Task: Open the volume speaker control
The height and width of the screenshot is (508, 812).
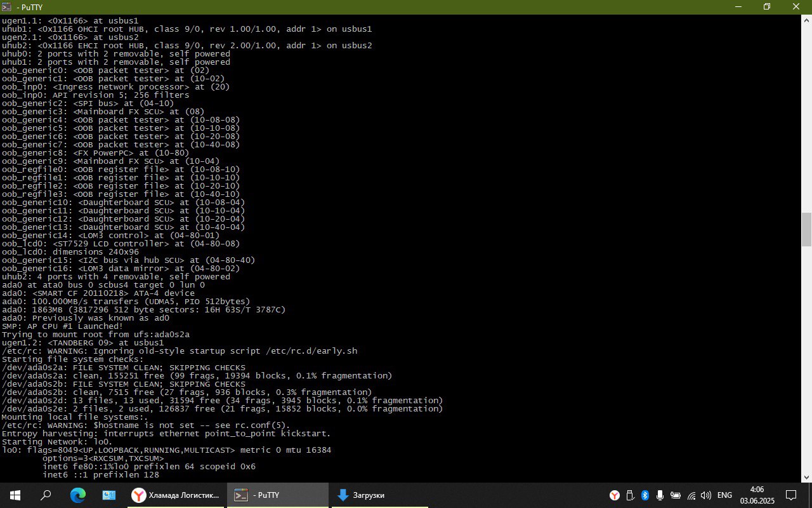Action: click(x=707, y=495)
